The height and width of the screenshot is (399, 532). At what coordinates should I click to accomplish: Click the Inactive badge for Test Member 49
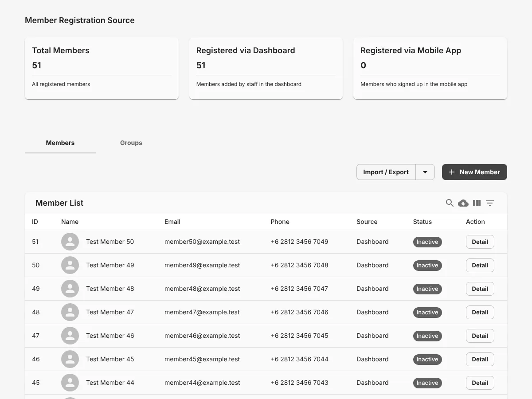coord(427,265)
